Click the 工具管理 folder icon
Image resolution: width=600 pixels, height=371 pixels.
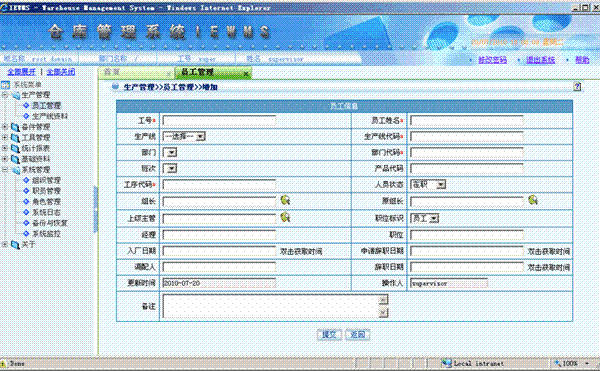(15, 138)
